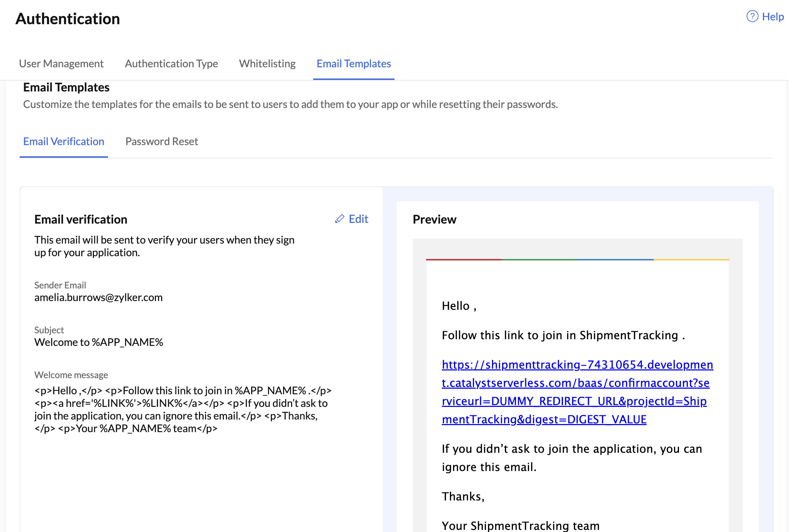The height and width of the screenshot is (532, 789).
Task: Click the subject Welcome to %APP_NAME%
Action: click(99, 342)
